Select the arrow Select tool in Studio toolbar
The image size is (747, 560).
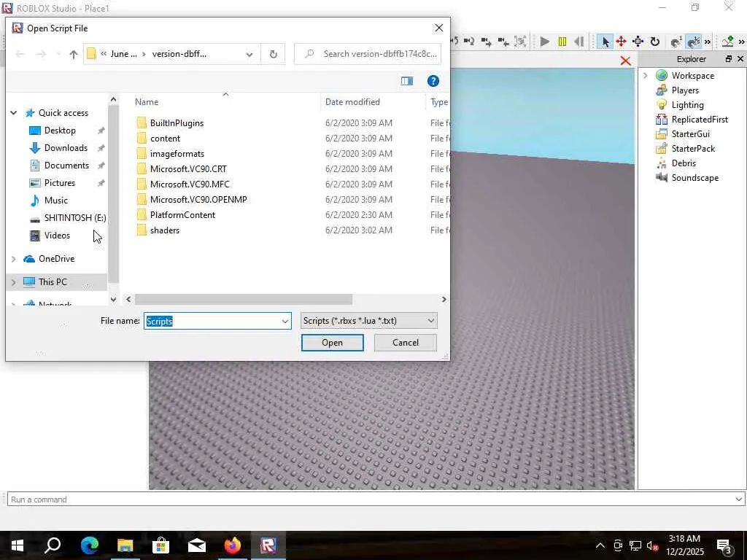click(x=605, y=42)
